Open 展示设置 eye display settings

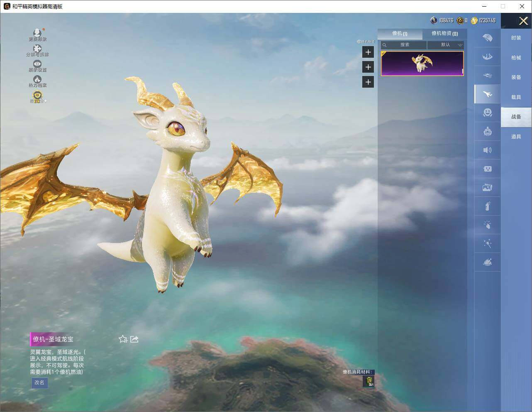[x=37, y=64]
